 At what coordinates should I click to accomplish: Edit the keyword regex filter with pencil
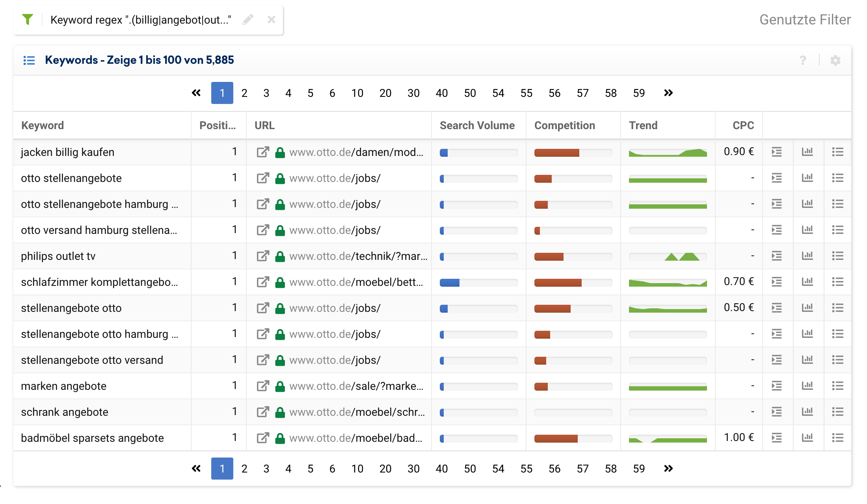pos(247,20)
